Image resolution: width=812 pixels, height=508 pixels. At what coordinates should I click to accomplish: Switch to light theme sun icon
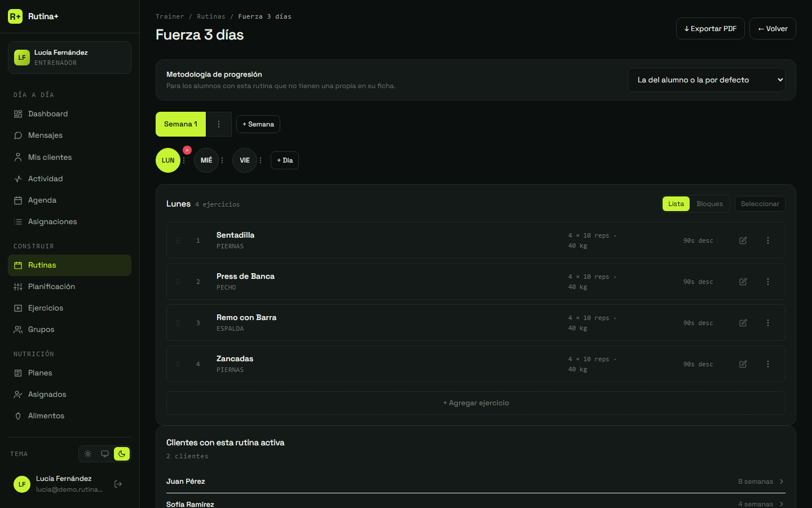pyautogui.click(x=88, y=454)
